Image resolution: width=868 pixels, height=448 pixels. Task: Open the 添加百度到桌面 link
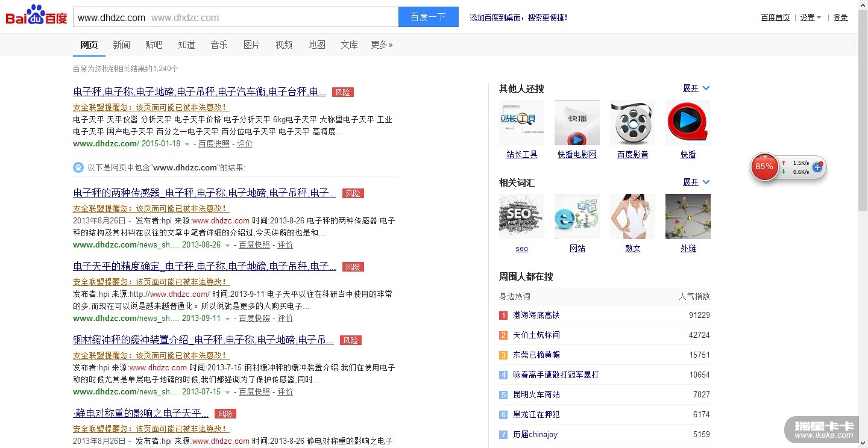(518, 17)
